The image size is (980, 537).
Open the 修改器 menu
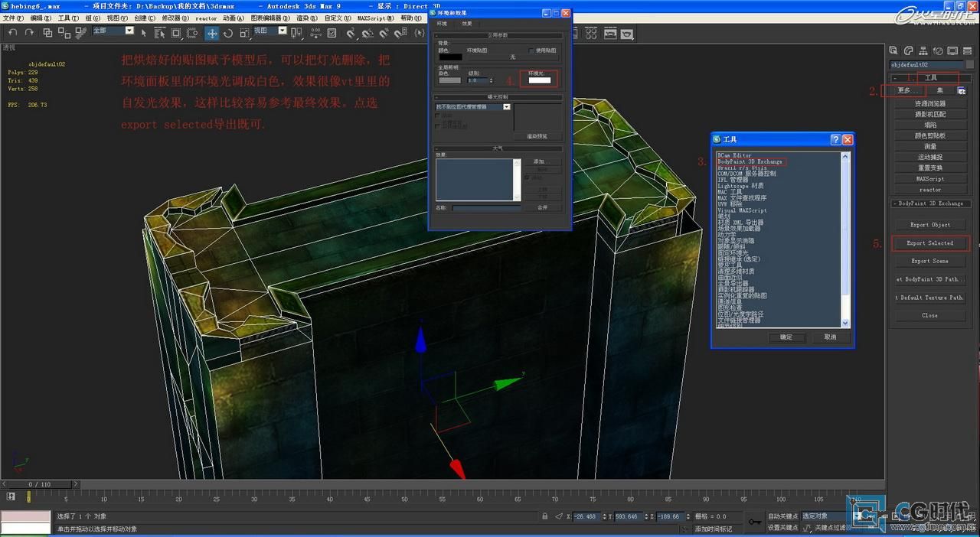point(175,18)
